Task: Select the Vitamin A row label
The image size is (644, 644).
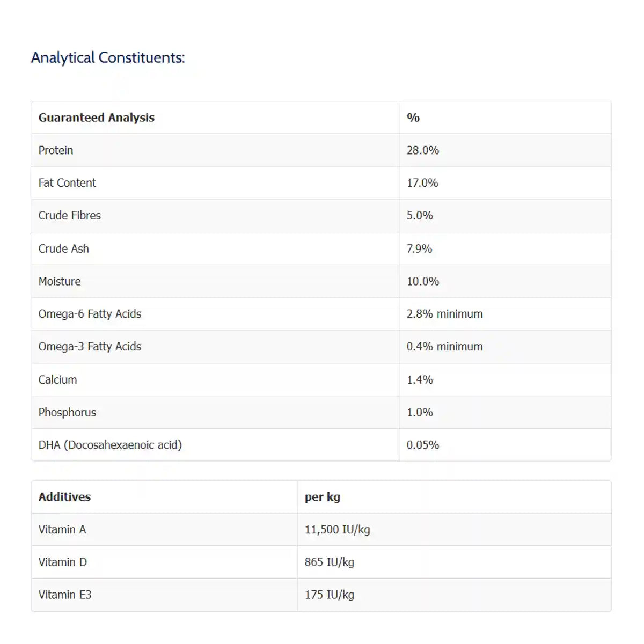Action: click(x=62, y=530)
